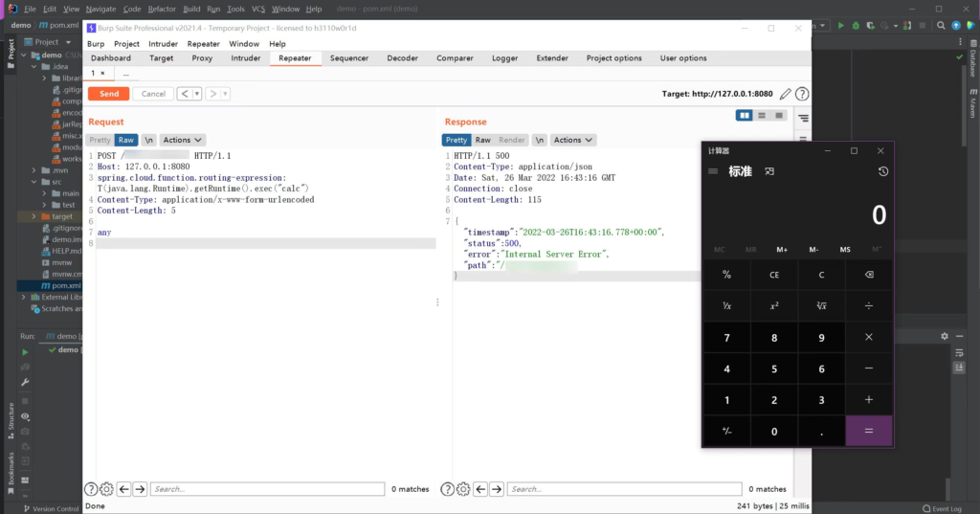
Task: Open the Response Actions dropdown
Action: pyautogui.click(x=573, y=140)
